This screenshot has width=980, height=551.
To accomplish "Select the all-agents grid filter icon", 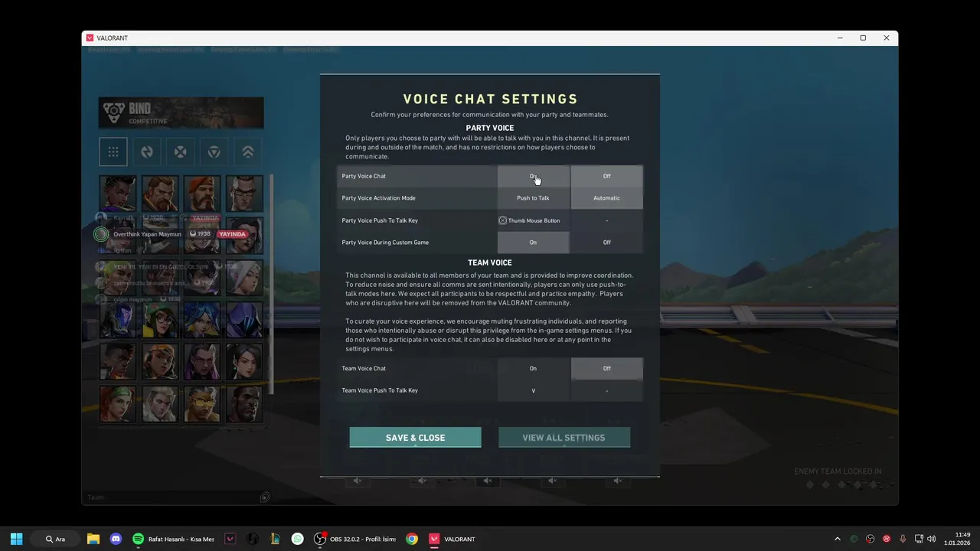I will (113, 152).
